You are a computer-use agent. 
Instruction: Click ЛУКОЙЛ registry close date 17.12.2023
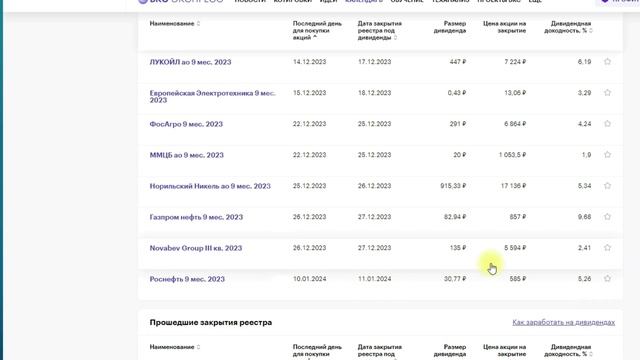(374, 62)
